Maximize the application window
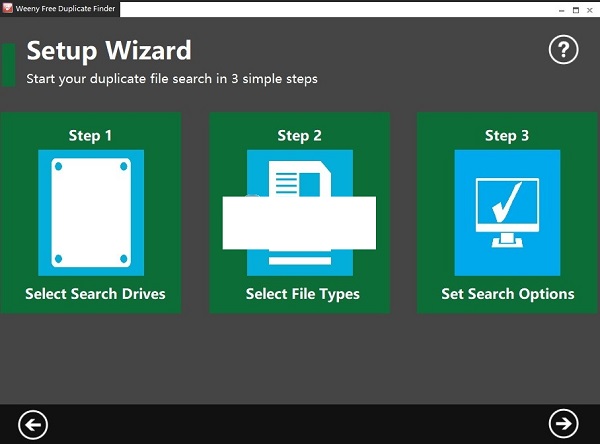This screenshot has width=600, height=444. pos(576,10)
